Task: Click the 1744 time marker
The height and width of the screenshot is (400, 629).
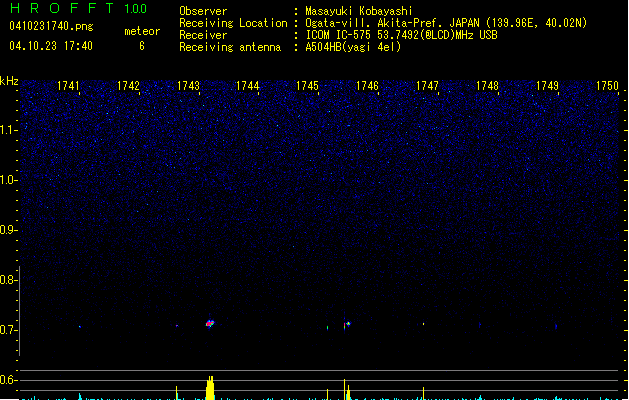Action: 248,86
